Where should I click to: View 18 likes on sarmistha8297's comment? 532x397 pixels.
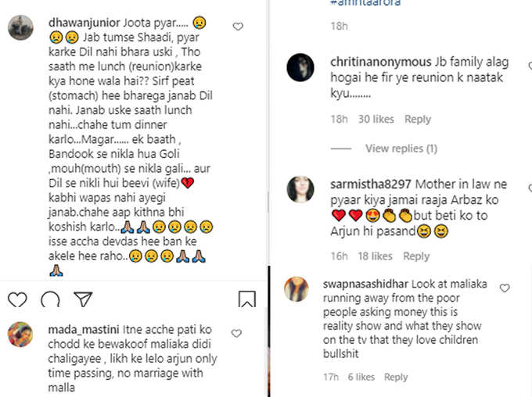(x=375, y=256)
